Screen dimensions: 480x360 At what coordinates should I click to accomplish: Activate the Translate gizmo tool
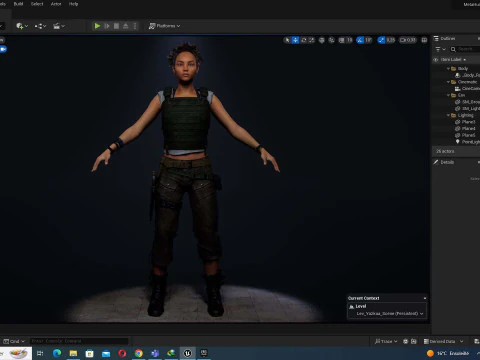pyautogui.click(x=295, y=40)
